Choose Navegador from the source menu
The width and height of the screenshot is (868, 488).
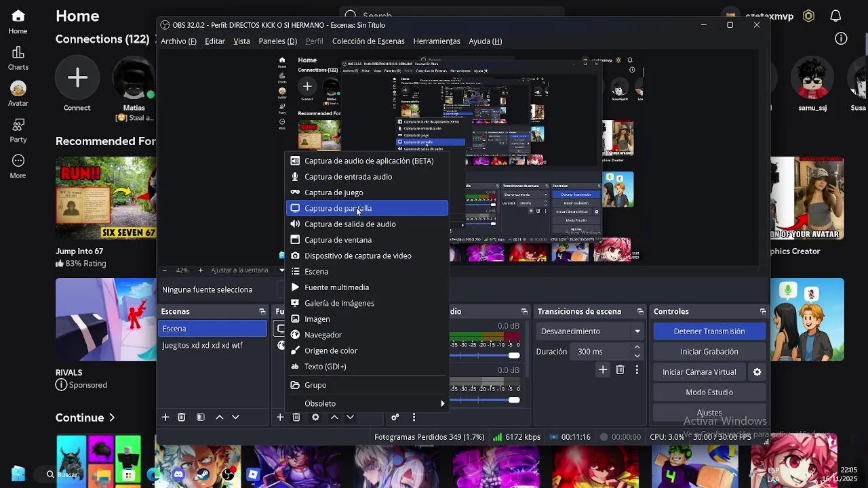point(367,335)
